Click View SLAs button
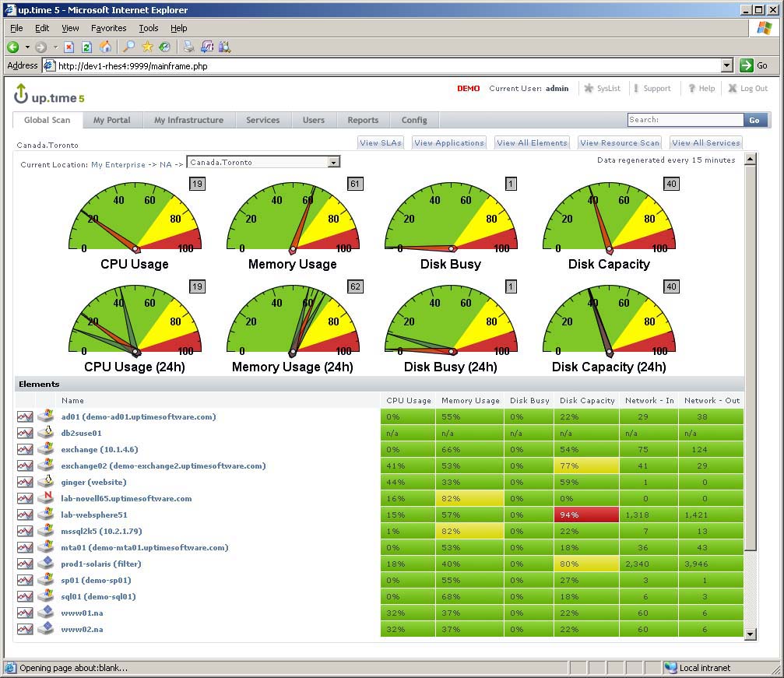Image resolution: width=784 pixels, height=678 pixels. click(x=381, y=143)
